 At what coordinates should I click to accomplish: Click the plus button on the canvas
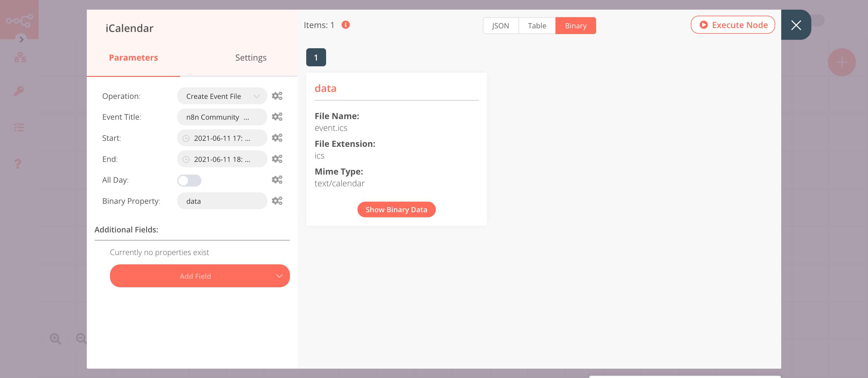(842, 62)
